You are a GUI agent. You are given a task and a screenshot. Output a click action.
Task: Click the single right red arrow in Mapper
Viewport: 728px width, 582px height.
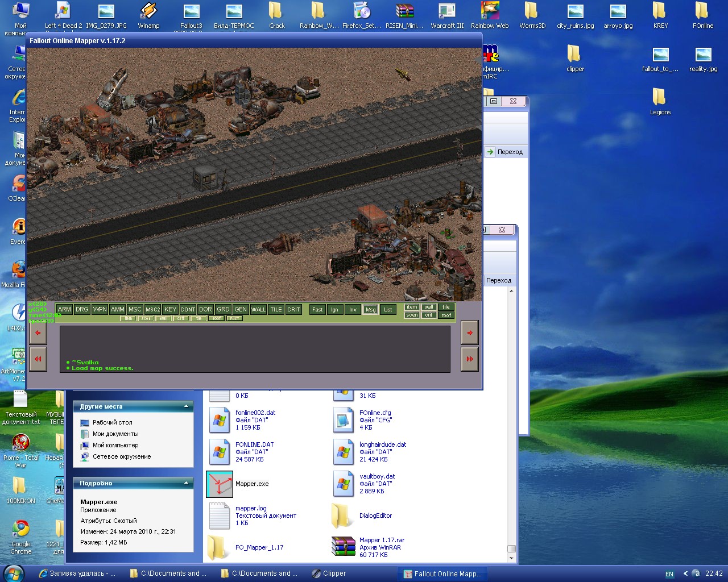pos(470,332)
